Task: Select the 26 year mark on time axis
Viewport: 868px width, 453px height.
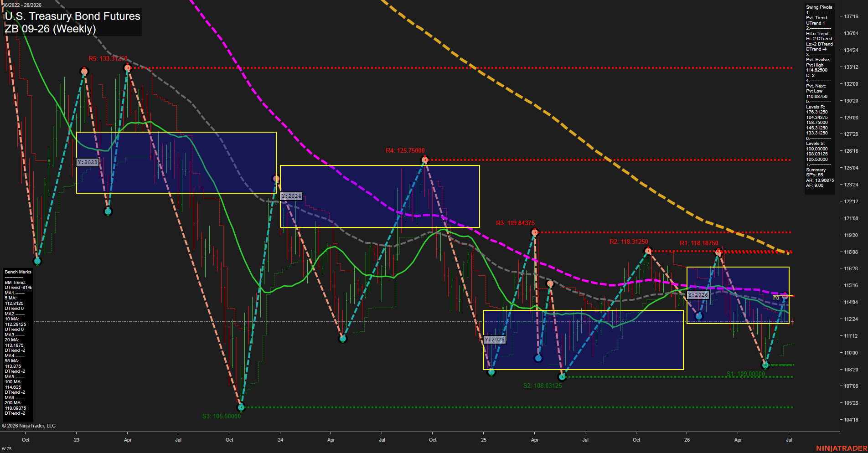Action: (x=687, y=440)
